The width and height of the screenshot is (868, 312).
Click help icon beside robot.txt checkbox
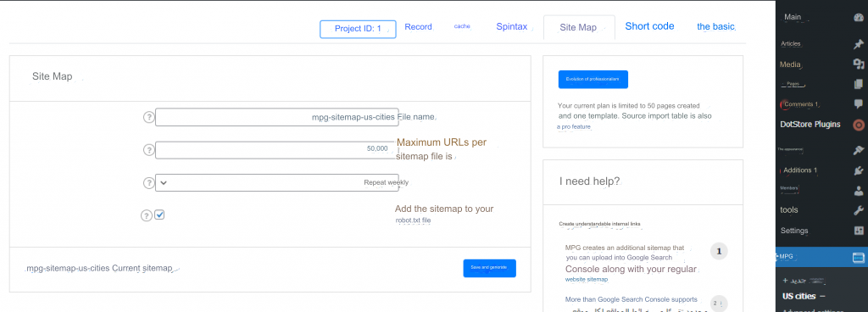tap(146, 215)
